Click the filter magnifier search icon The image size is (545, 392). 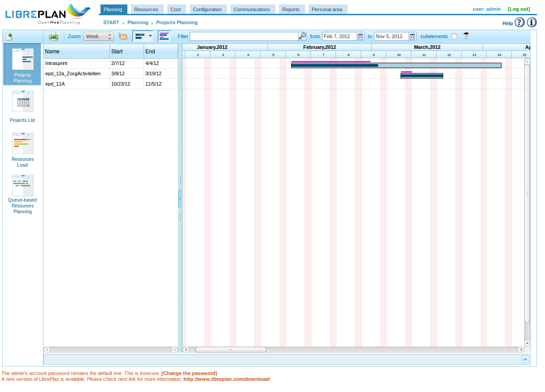tap(302, 36)
